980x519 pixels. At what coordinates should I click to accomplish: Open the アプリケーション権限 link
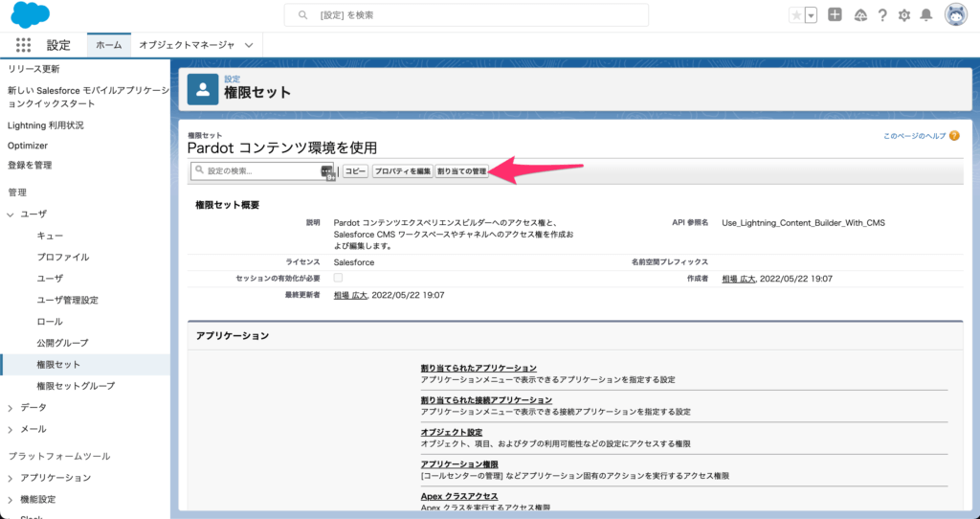459,464
